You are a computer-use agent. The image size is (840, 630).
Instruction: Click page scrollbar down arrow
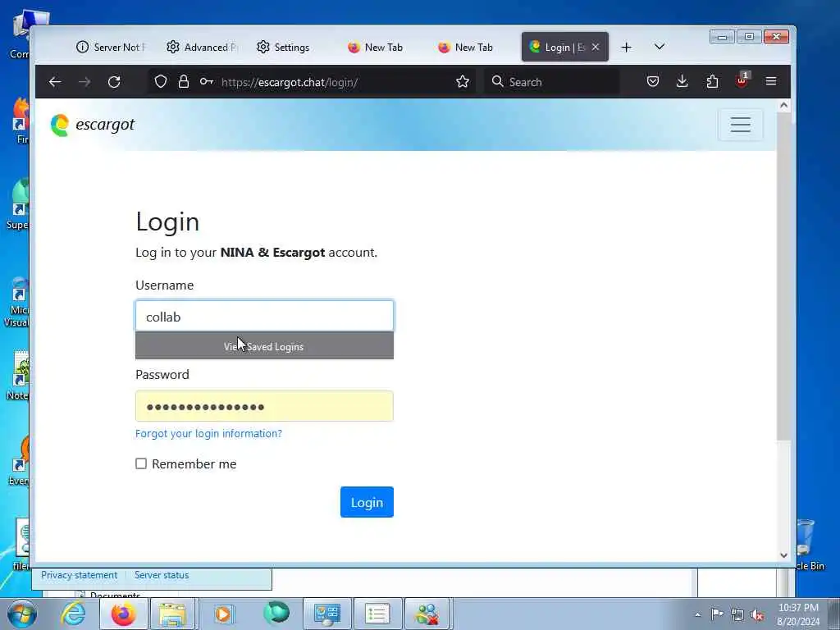point(783,555)
